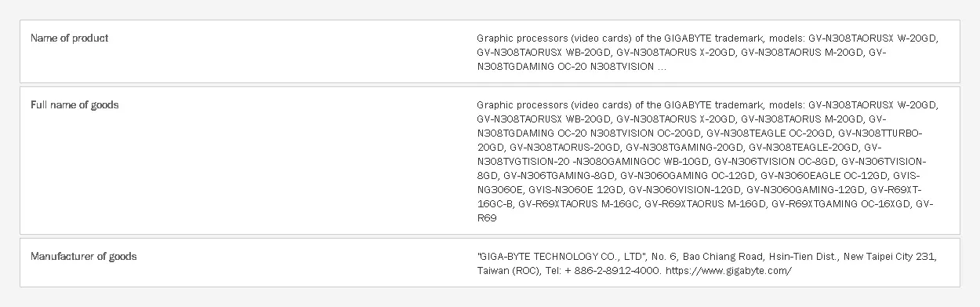Open the https://www.gigabyte.com/ link

point(728,271)
